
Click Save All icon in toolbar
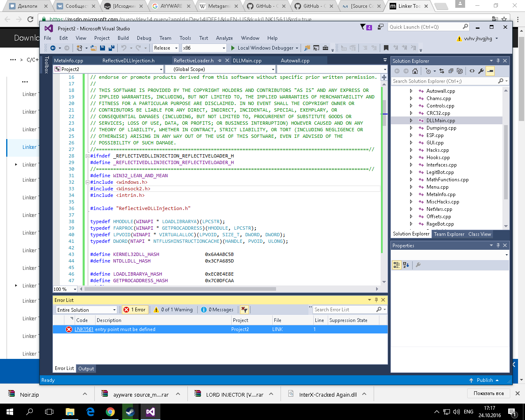111,48
